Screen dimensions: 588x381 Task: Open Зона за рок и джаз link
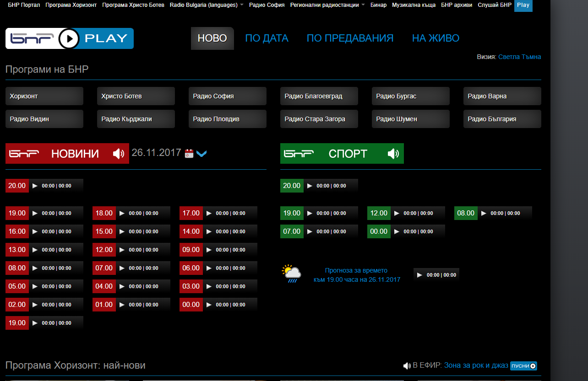pos(476,365)
